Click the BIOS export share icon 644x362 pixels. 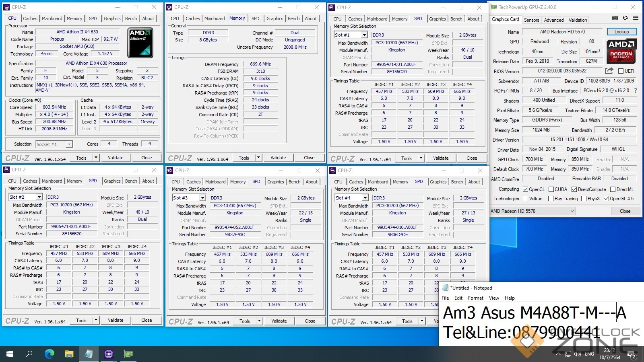[x=609, y=71]
